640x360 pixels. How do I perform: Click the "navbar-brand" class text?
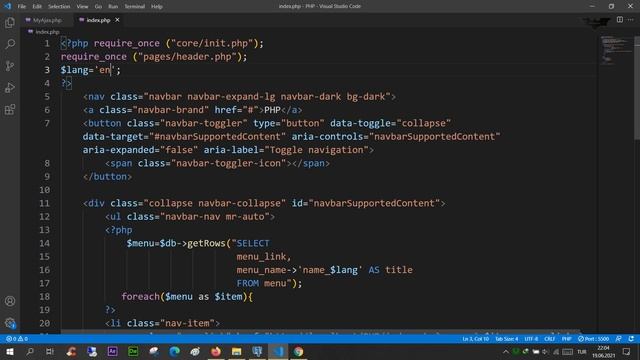pyautogui.click(x=173, y=110)
